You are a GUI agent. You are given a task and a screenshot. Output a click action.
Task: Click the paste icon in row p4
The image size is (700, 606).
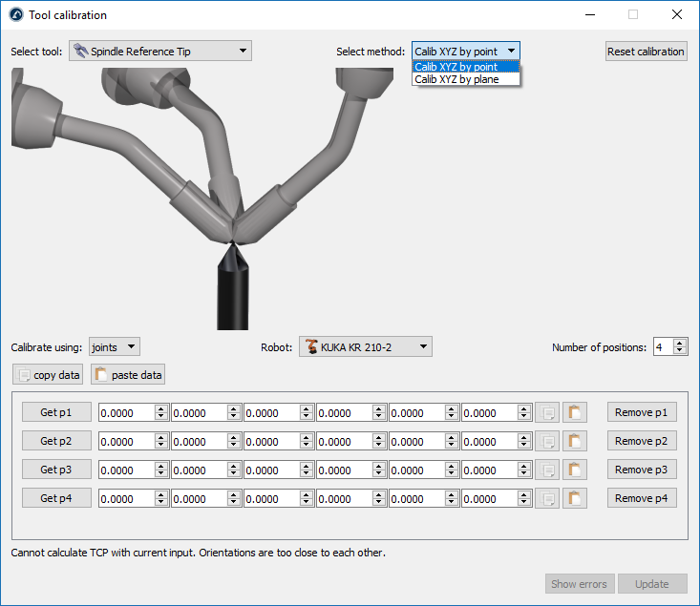coord(575,499)
